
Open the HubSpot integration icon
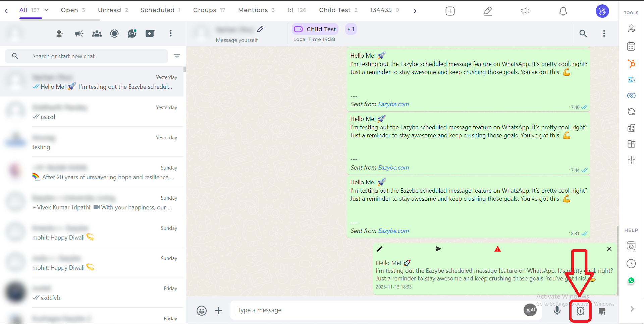pos(631,63)
